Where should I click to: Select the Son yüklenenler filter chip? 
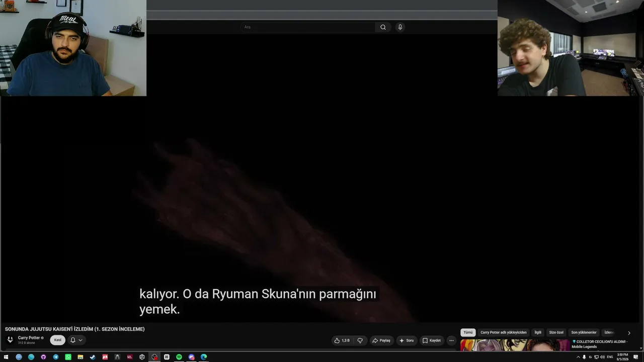click(x=584, y=332)
